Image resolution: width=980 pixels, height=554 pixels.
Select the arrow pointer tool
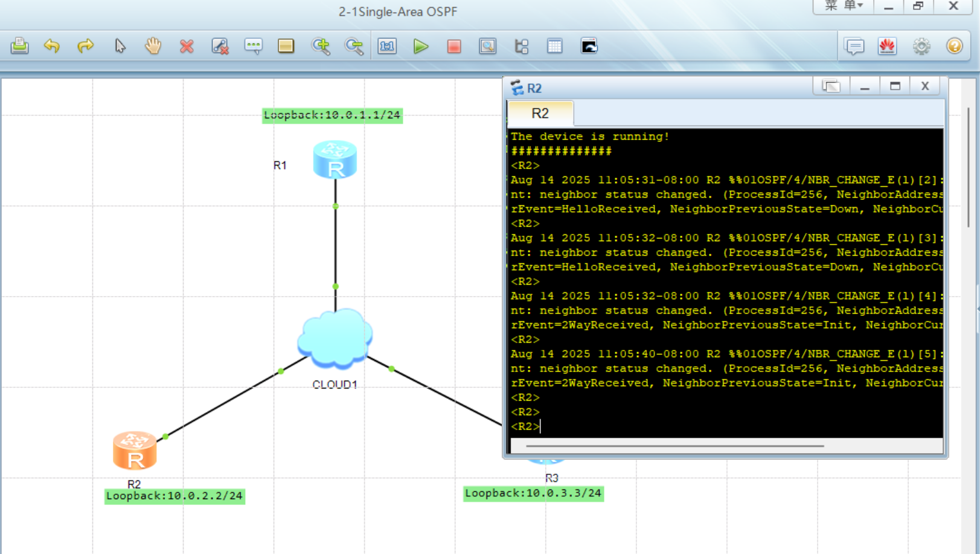[120, 46]
